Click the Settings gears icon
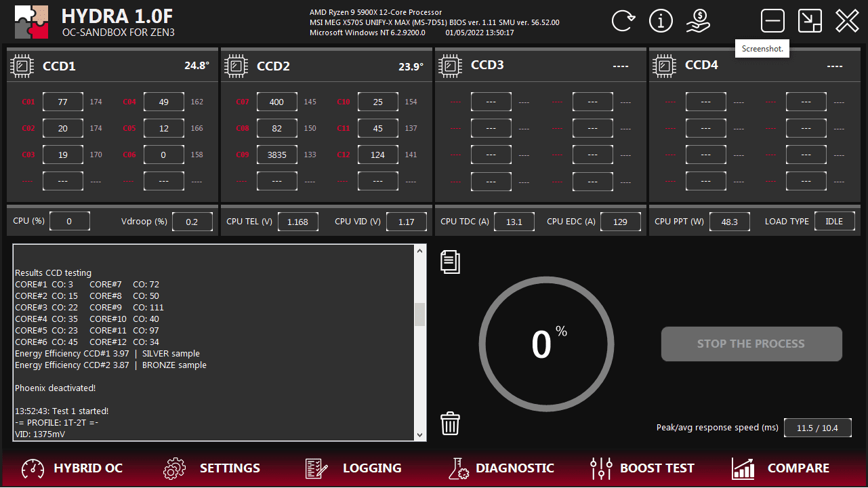This screenshot has height=488, width=868. 175,468
